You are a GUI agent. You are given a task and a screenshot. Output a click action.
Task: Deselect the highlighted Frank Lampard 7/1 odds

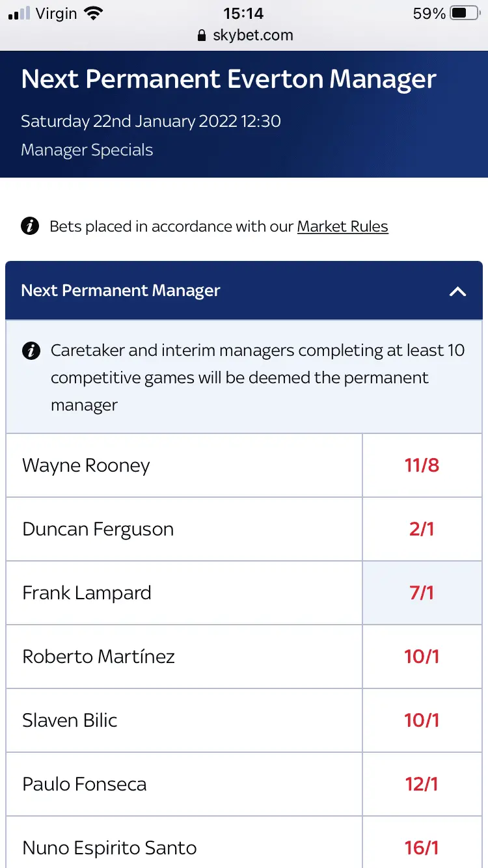coord(422,593)
